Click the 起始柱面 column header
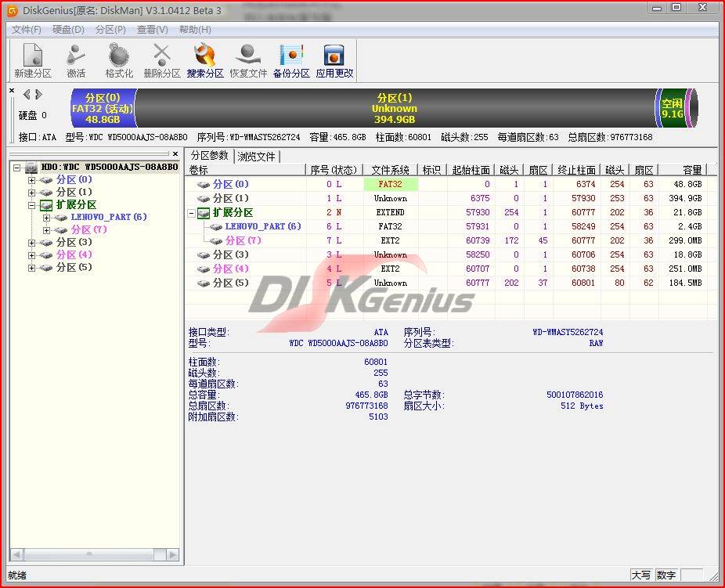 tap(471, 170)
